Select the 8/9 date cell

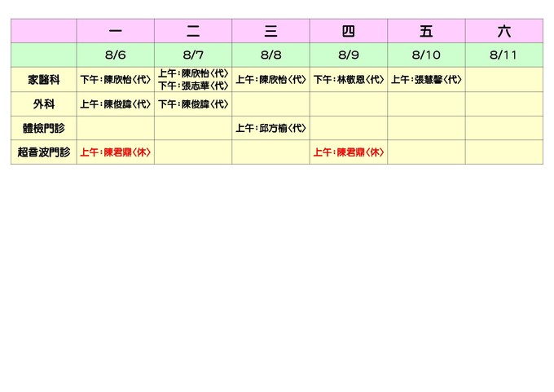[x=348, y=55]
